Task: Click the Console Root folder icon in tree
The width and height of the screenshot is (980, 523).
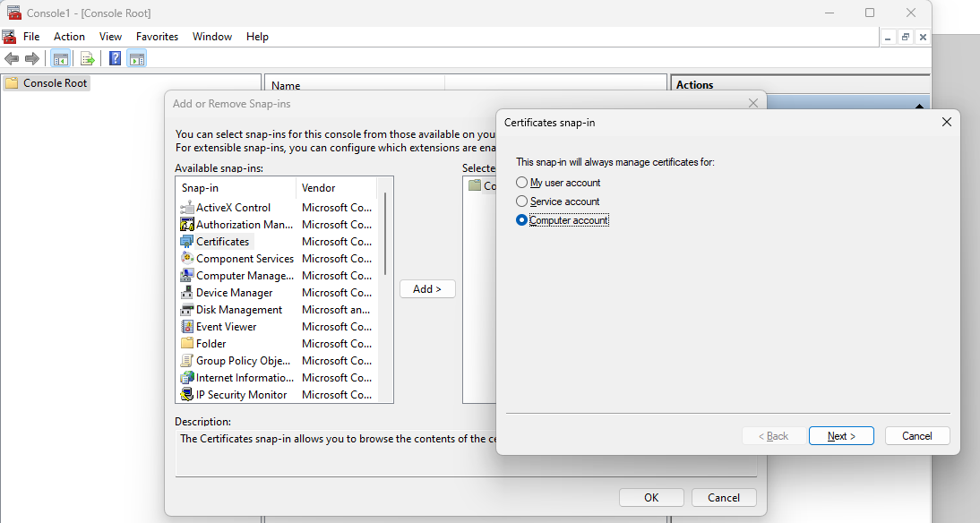Action: [x=12, y=83]
